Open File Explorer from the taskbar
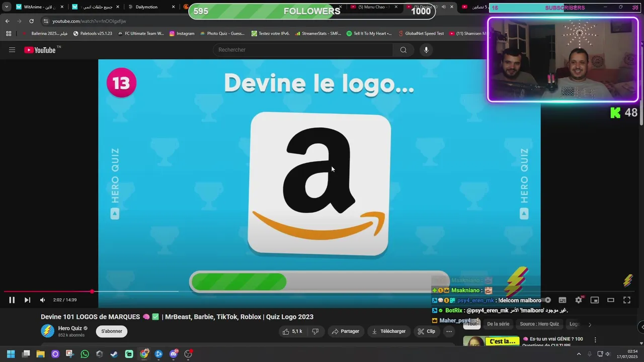This screenshot has height=362, width=644. [40, 354]
